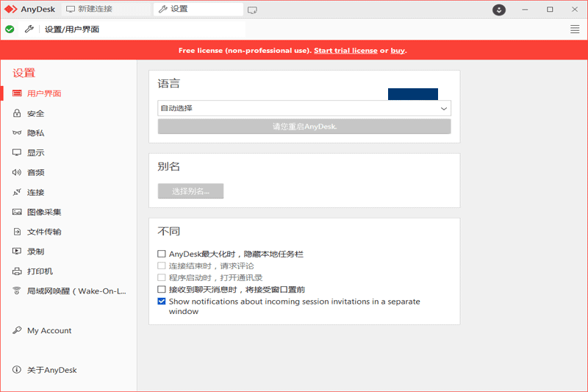588x392 pixels.
Task: Uncheck Show notifications about incoming session invitations
Action: click(x=162, y=302)
